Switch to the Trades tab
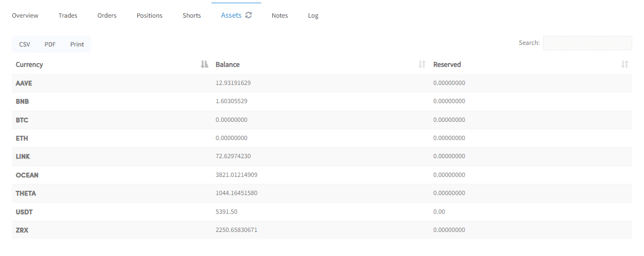 pyautogui.click(x=68, y=15)
